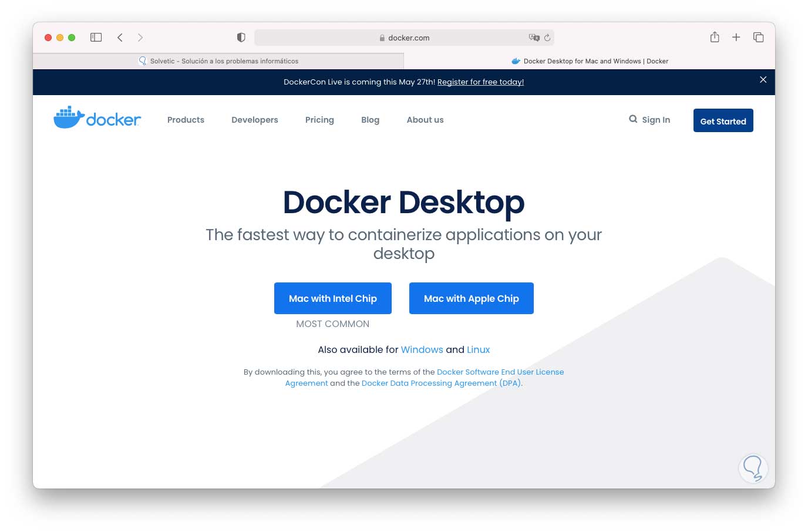
Task: Go to the Pricing page
Action: 319,120
